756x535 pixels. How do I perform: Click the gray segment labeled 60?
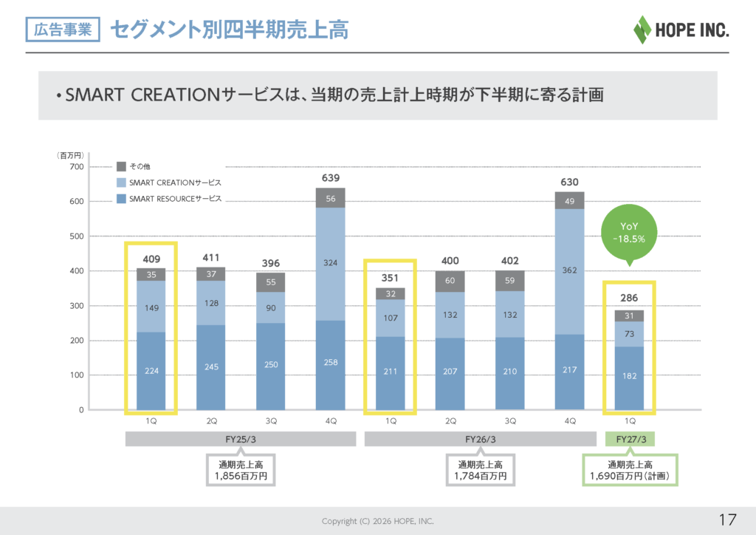point(450,282)
